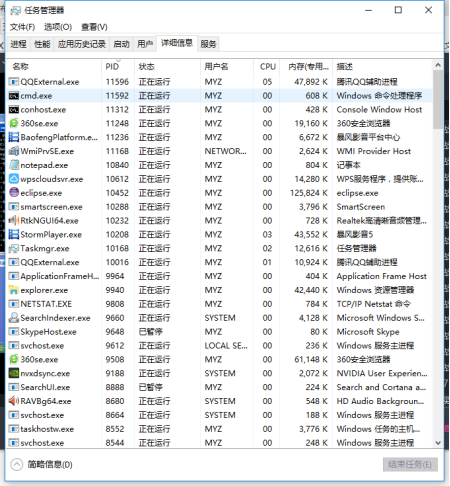This screenshot has height=486, width=450.
Task: Click the explorer.exe folder icon
Action: coord(13,290)
